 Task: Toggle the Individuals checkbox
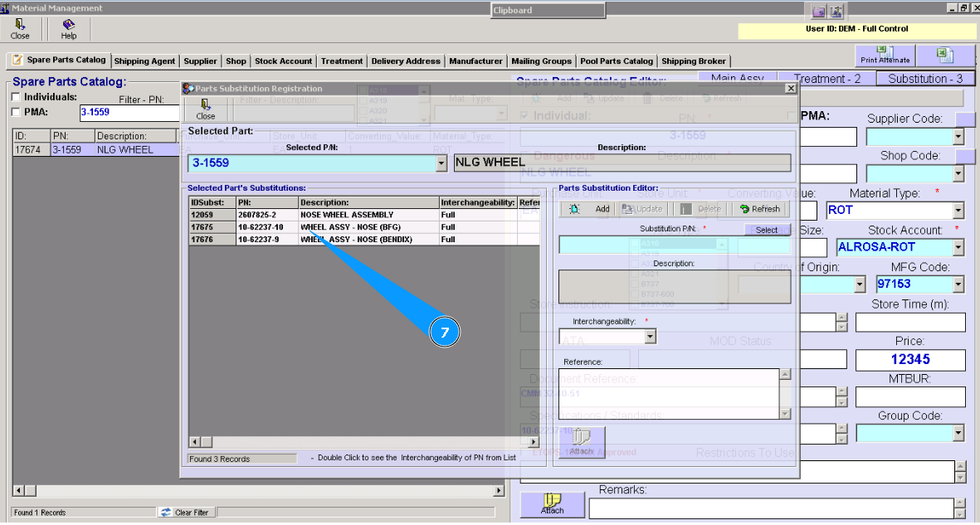(17, 97)
